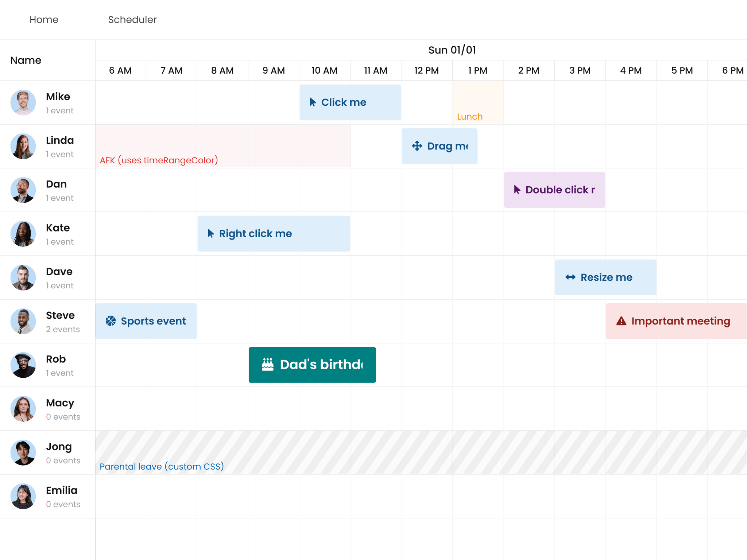747x560 pixels.
Task: Click the Name column header
Action: click(26, 60)
